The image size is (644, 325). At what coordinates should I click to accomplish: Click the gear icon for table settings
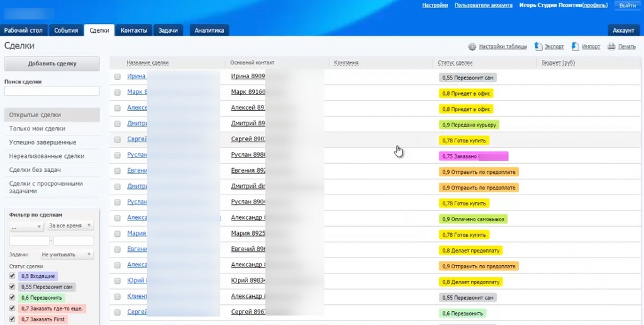point(472,47)
